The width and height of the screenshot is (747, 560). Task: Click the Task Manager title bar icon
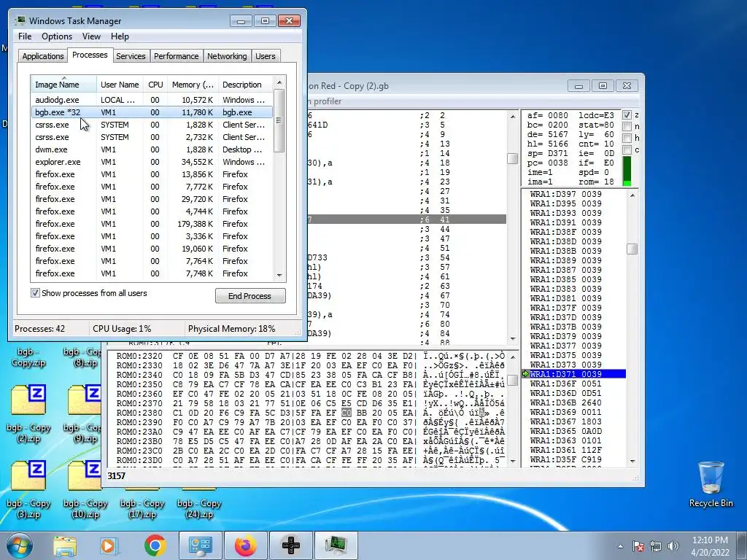tap(20, 20)
